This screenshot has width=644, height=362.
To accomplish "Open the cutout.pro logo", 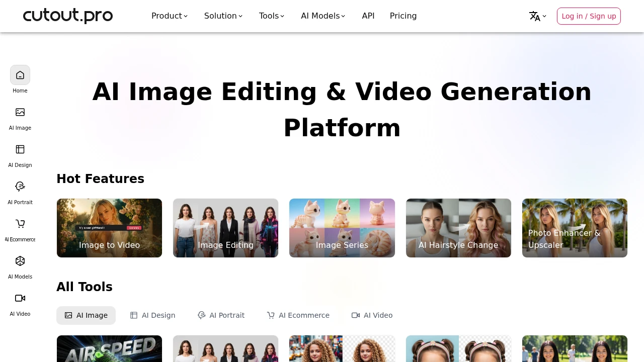I will point(68,16).
